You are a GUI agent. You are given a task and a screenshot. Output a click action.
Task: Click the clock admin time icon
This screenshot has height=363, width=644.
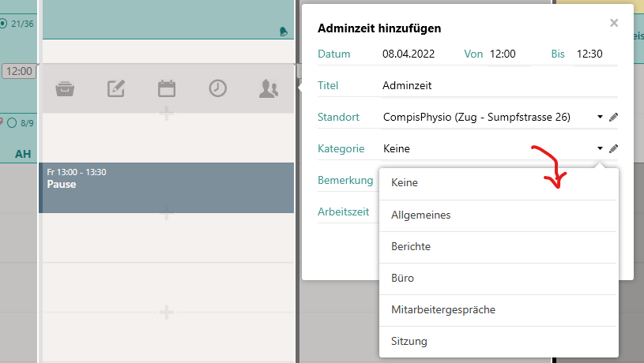coord(217,88)
